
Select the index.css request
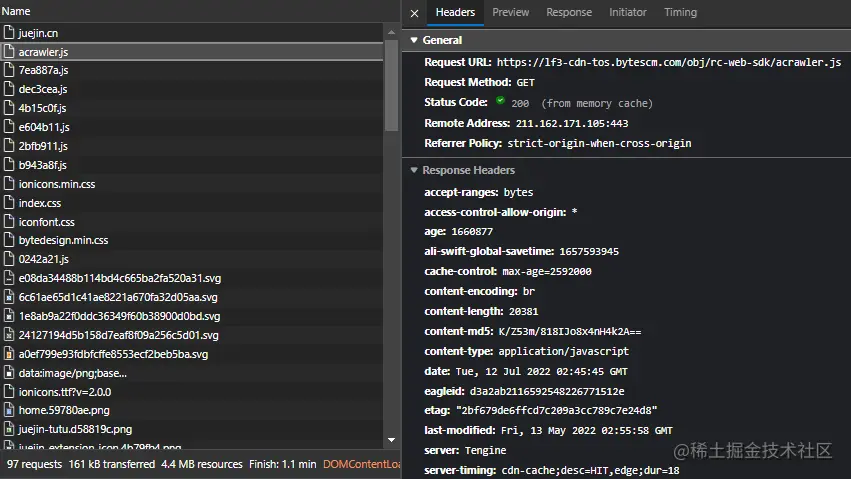point(192,203)
